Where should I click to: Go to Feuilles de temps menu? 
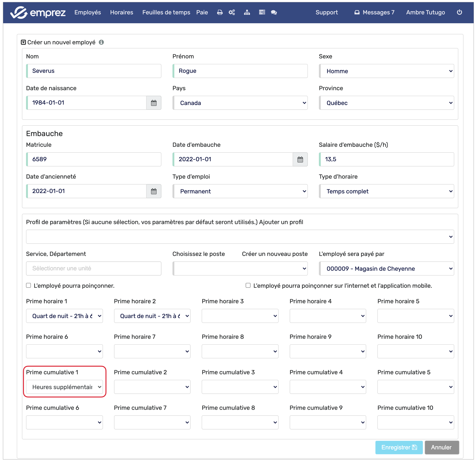point(166,12)
